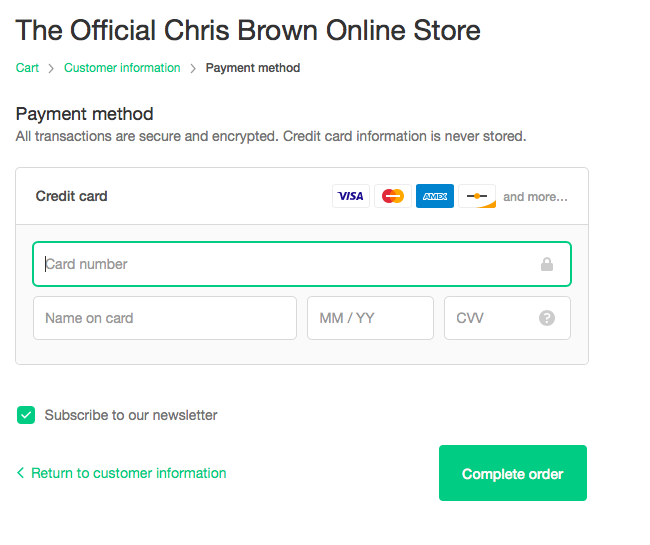The image size is (650, 545).
Task: Go to the Cart breadcrumb
Action: [x=27, y=68]
